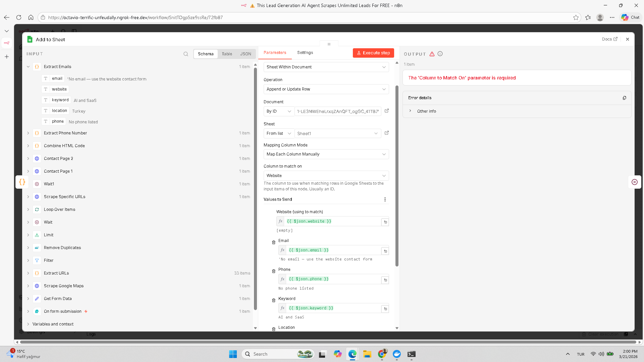Switch input view to Table
644x362 pixels.
[x=227, y=54]
